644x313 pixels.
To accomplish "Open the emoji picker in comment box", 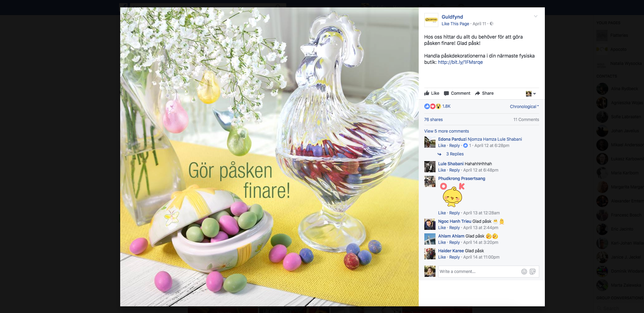I will pos(524,272).
